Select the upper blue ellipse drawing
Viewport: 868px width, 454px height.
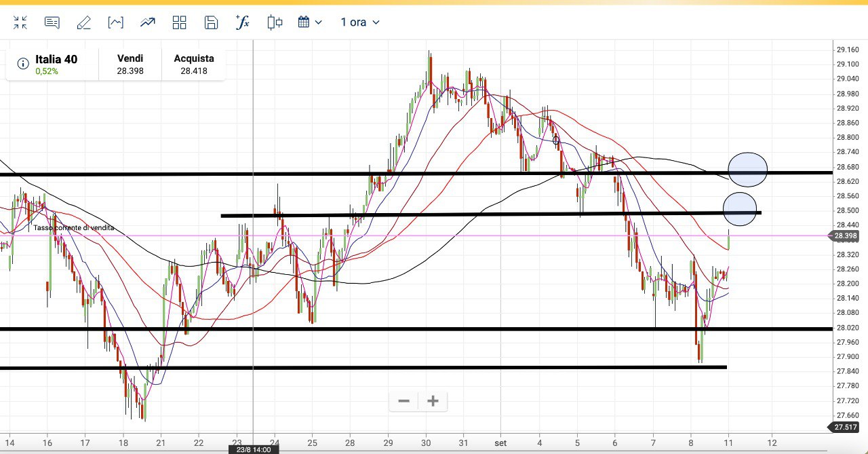pos(747,170)
